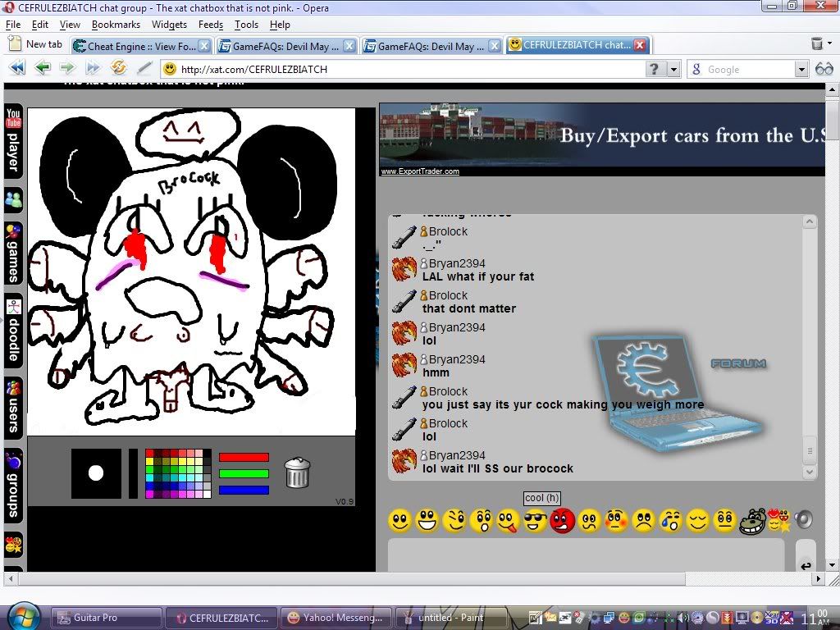
Task: Click the trash can to clear the doodle
Action: 297,473
